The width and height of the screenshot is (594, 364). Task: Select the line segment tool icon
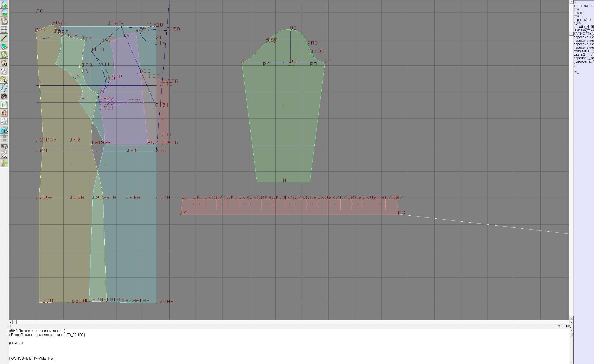(x=4, y=38)
